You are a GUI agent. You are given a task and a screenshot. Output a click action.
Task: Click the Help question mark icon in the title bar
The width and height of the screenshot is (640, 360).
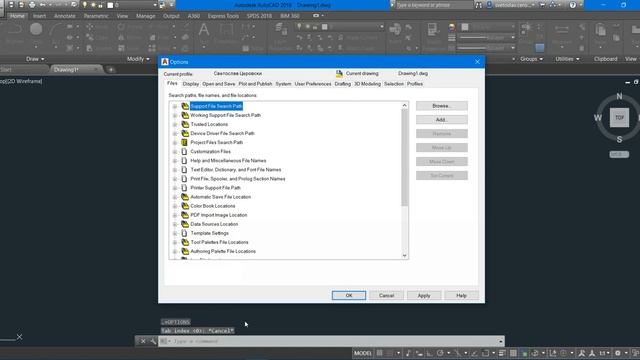click(573, 5)
